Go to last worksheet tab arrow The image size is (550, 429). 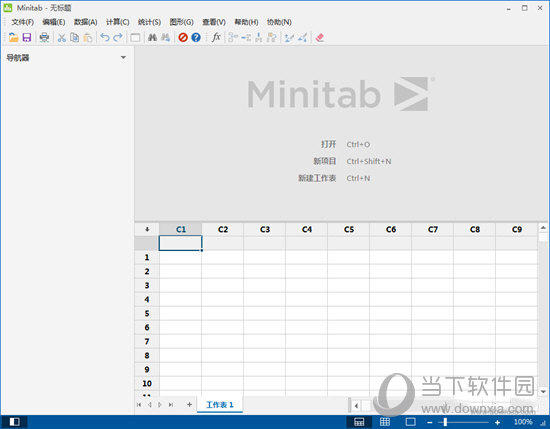170,405
